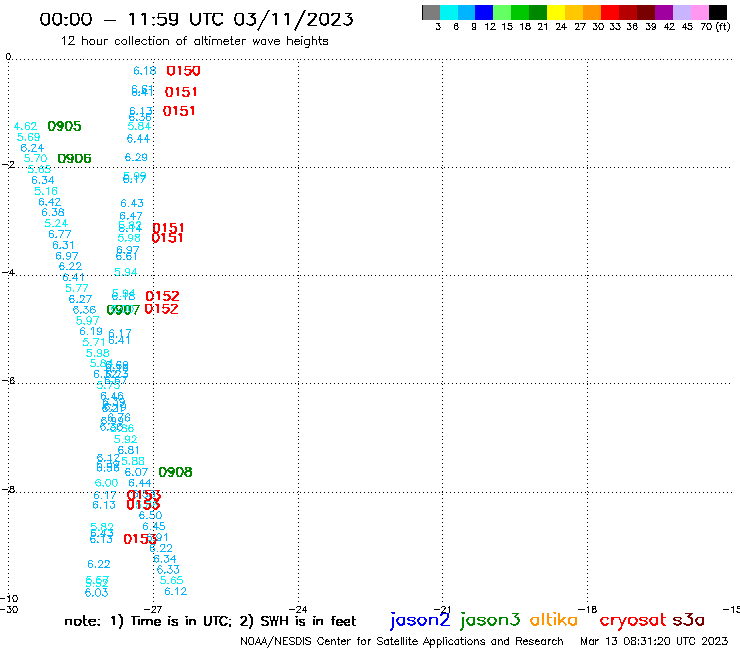The height and width of the screenshot is (650, 740).
Task: Click the green time label '0908'
Action: pos(175,472)
